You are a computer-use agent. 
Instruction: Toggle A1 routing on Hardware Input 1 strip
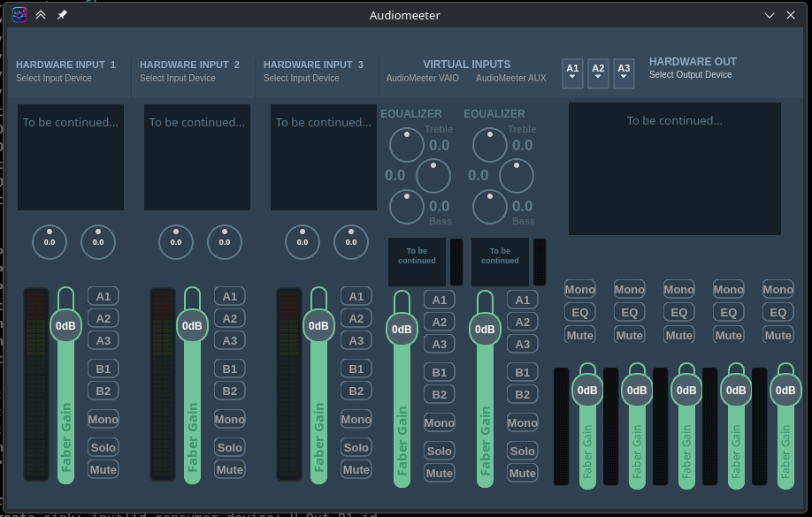tap(103, 297)
